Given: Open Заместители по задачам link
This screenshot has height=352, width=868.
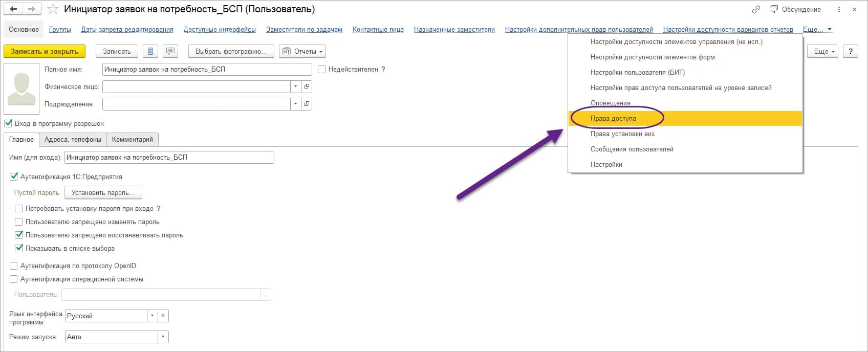Looking at the screenshot, I should [x=304, y=29].
